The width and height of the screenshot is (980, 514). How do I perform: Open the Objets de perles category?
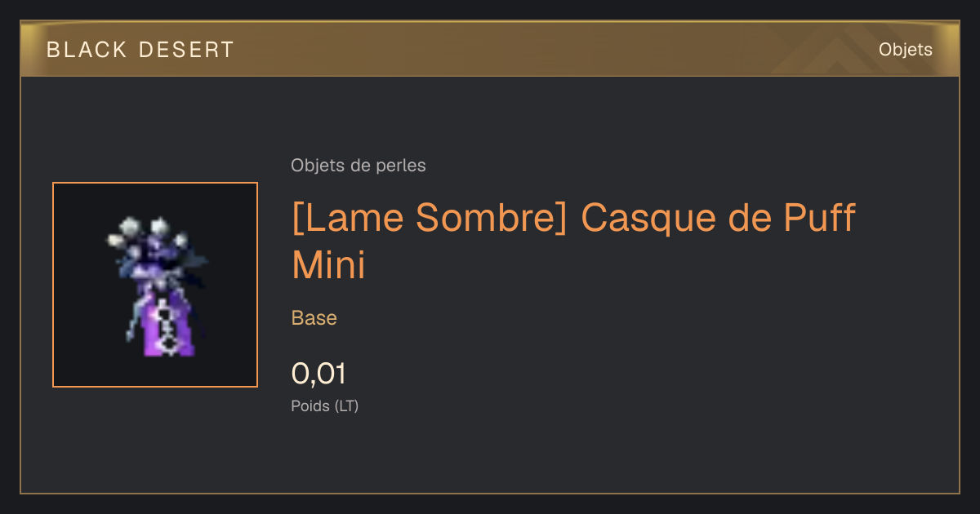pyautogui.click(x=359, y=166)
